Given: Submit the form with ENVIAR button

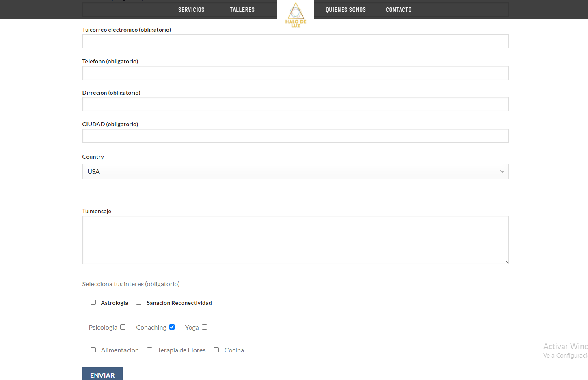Looking at the screenshot, I should pyautogui.click(x=102, y=374).
